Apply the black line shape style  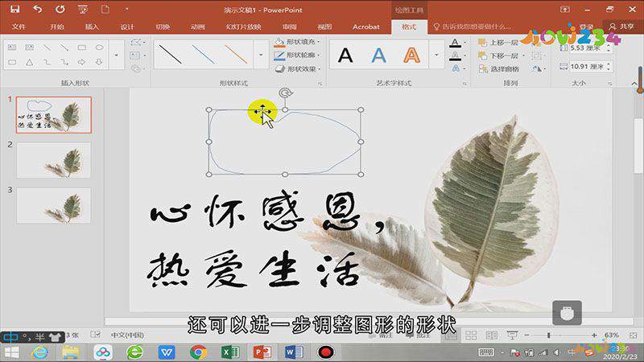tap(170, 55)
